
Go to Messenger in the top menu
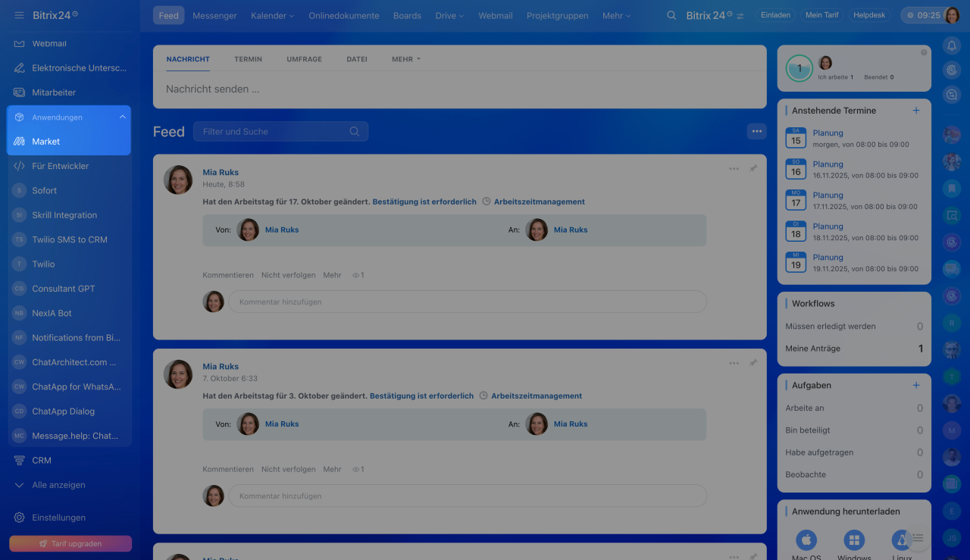coord(214,15)
